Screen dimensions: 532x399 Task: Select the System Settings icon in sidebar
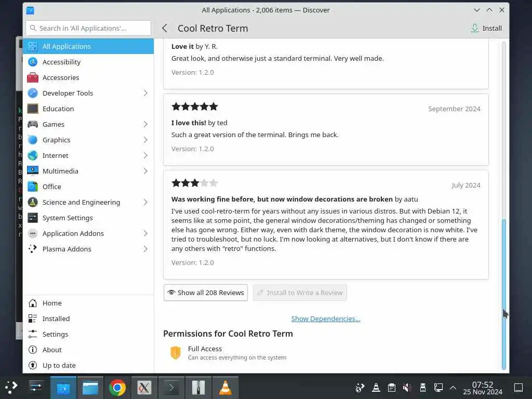[x=33, y=218]
